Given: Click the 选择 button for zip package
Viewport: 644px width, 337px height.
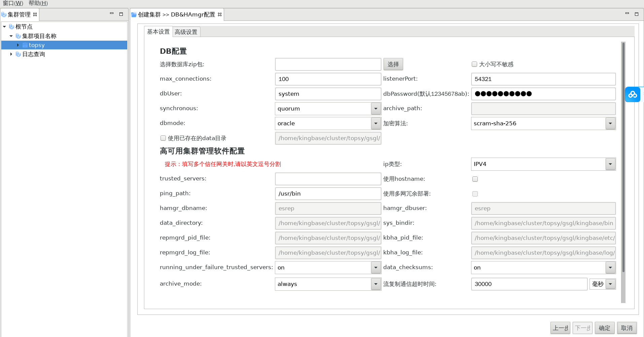Looking at the screenshot, I should pos(393,64).
